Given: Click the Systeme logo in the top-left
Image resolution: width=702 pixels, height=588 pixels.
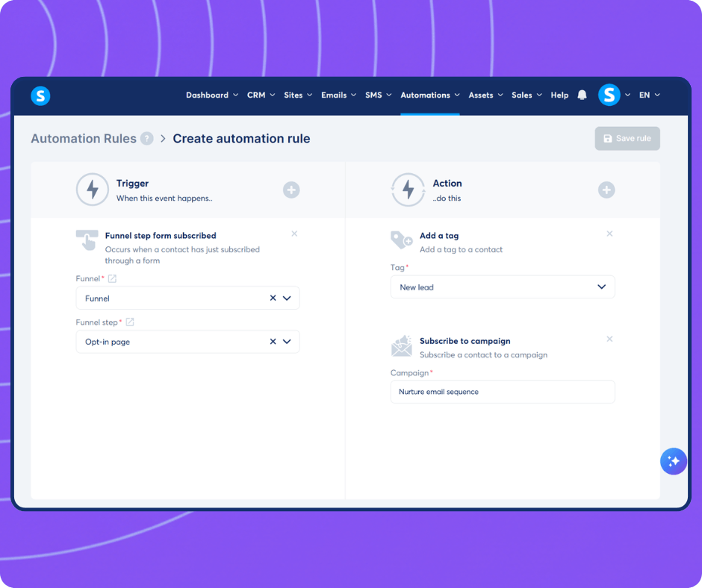Looking at the screenshot, I should [x=40, y=96].
